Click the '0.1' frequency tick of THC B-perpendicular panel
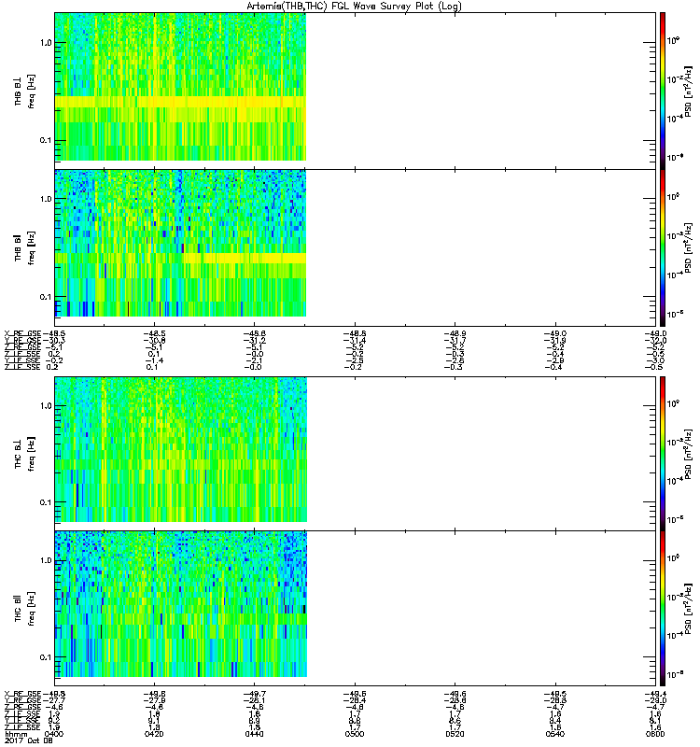 [x=46, y=502]
